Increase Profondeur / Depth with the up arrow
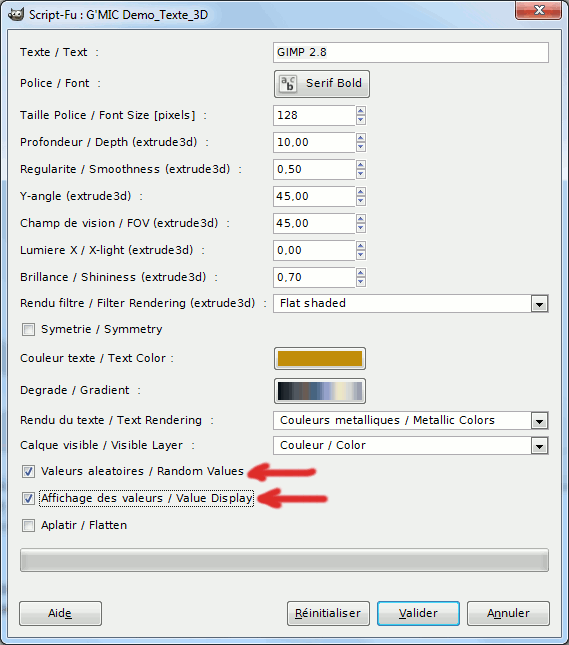Viewport: 569px width, 645px height. pos(361,138)
